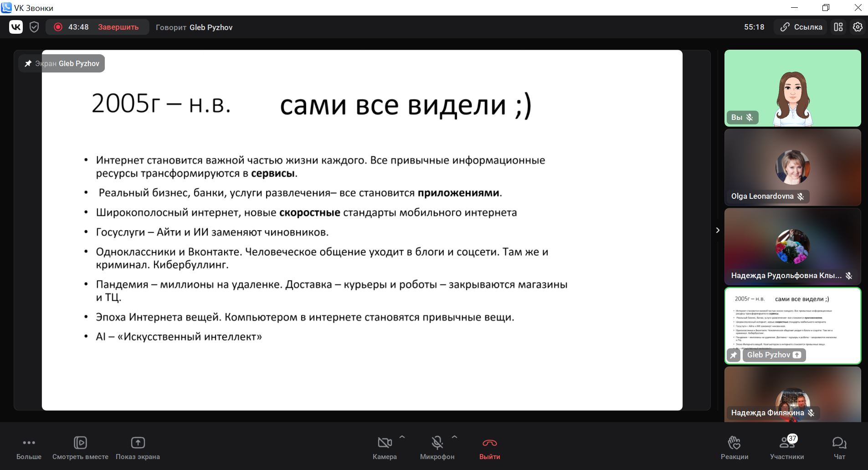This screenshot has width=868, height=470.
Task: Open camera selection chevron above Камера
Action: [x=403, y=437]
